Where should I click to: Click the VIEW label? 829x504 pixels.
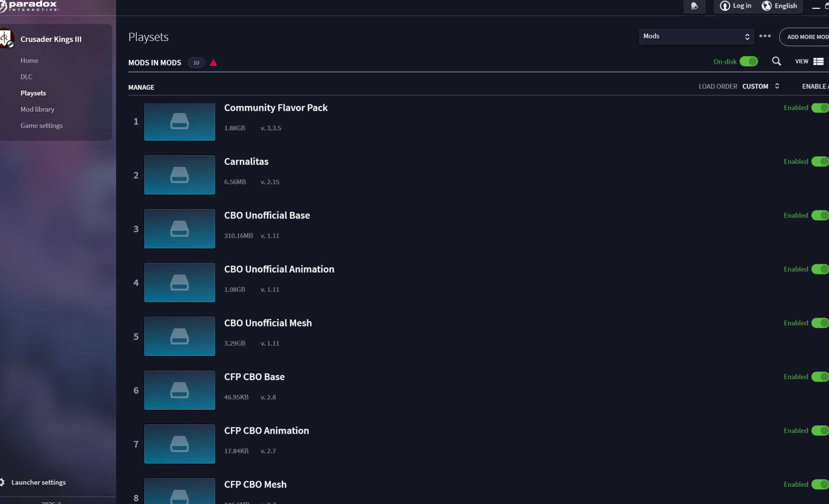pos(802,61)
